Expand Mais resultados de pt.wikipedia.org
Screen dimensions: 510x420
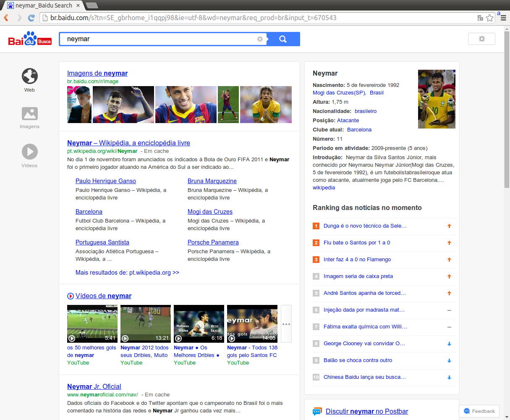[127, 273]
